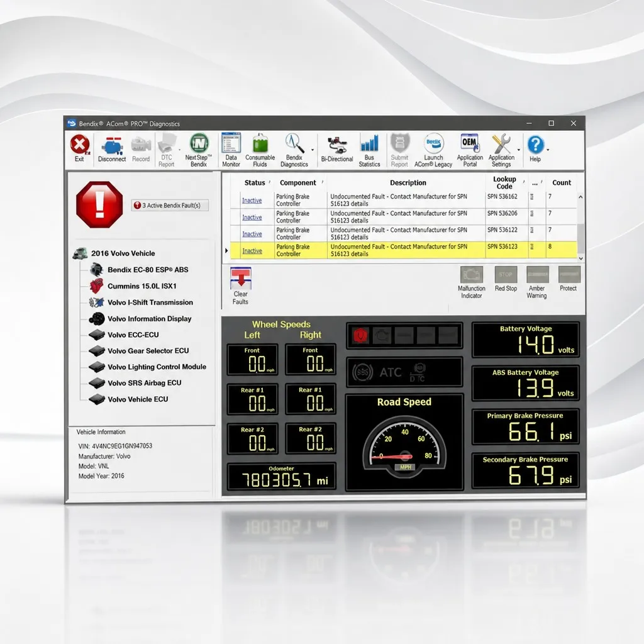This screenshot has width=644, height=644.
Task: Open the Data Monitor
Action: pyautogui.click(x=231, y=150)
